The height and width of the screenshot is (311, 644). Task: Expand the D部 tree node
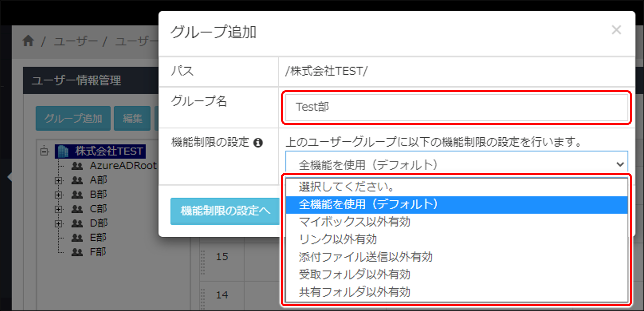click(58, 223)
